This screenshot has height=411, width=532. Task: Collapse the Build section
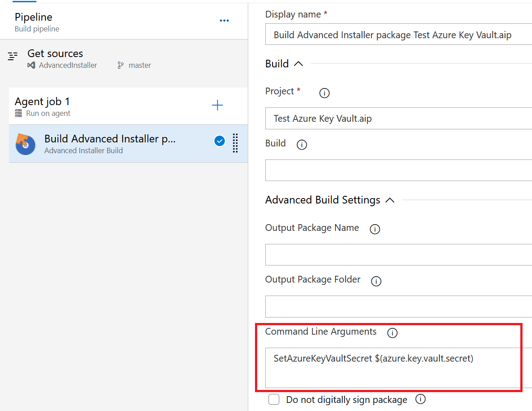[x=298, y=64]
